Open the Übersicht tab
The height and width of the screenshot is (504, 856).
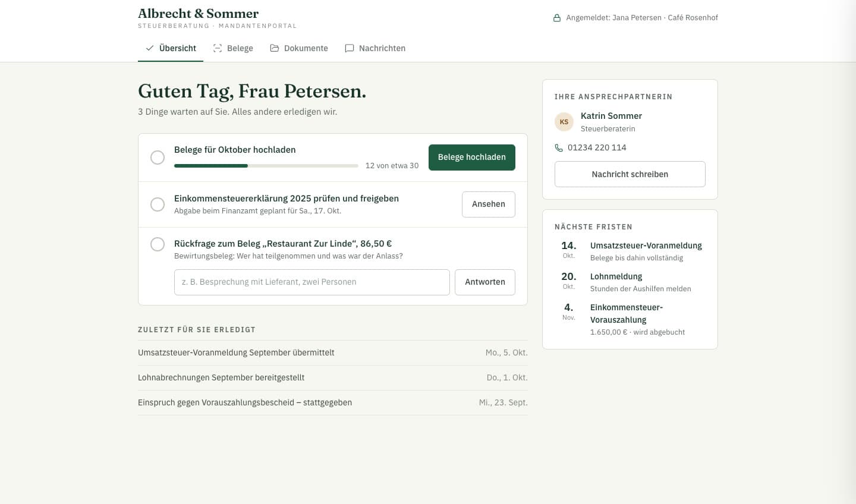pos(171,48)
